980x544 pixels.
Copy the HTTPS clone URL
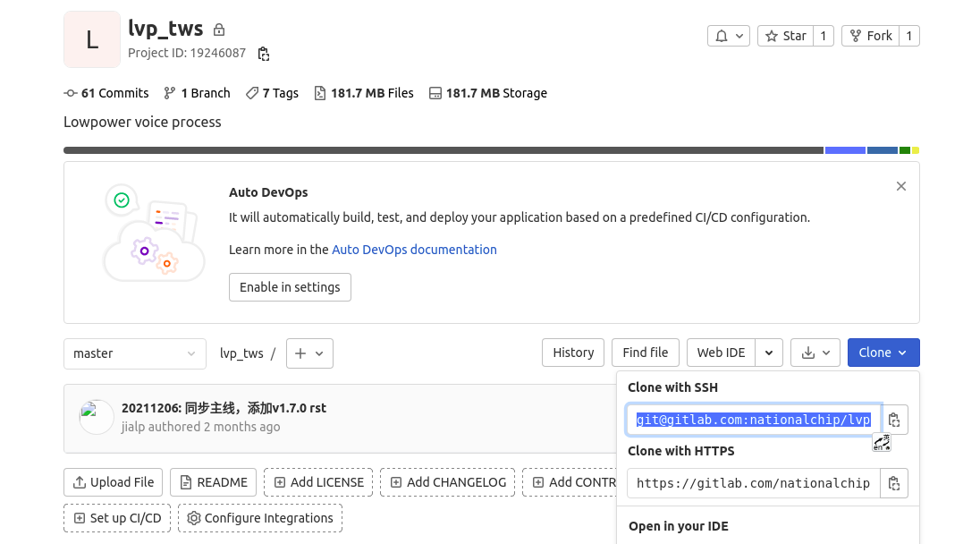pos(893,483)
